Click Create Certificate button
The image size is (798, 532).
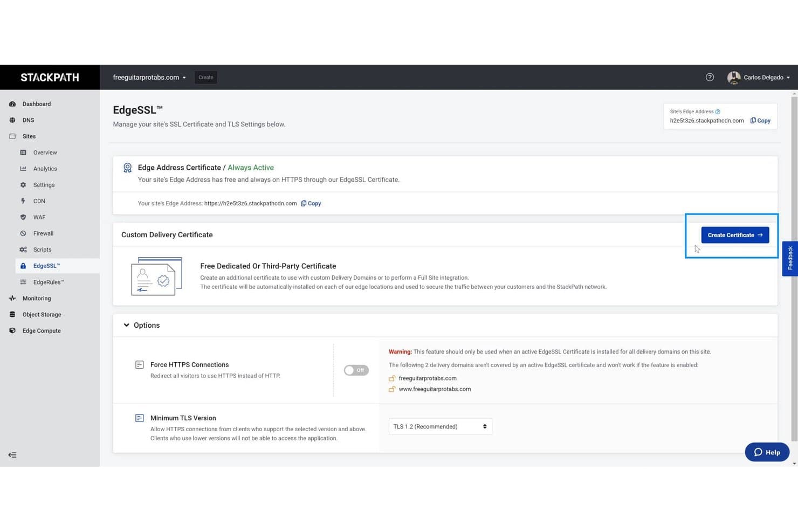point(735,235)
